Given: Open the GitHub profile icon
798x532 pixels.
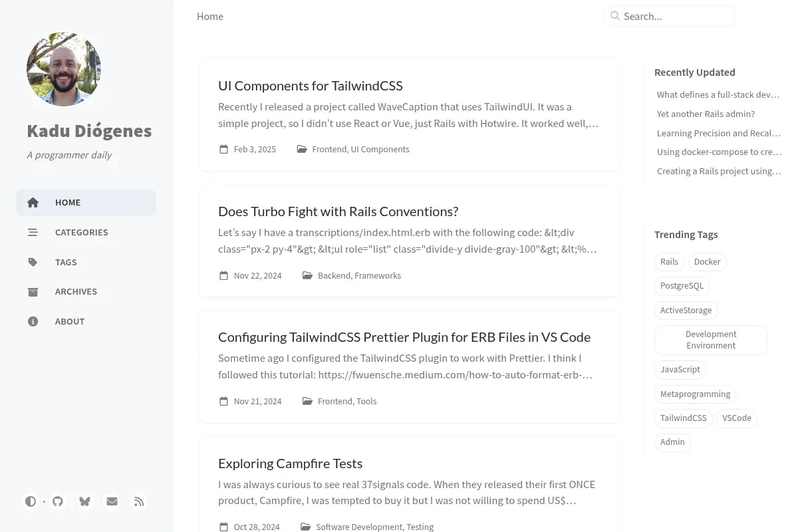Looking at the screenshot, I should click(x=58, y=501).
